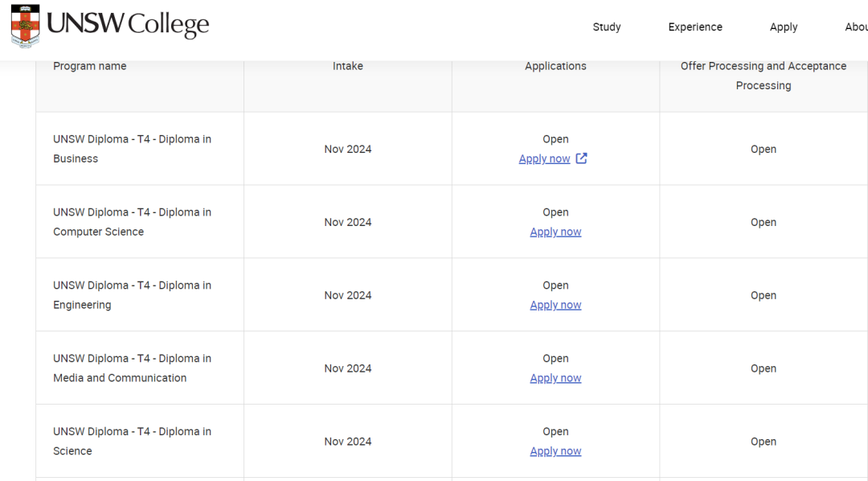The image size is (868, 481).
Task: Open the Study menu
Action: click(x=607, y=27)
